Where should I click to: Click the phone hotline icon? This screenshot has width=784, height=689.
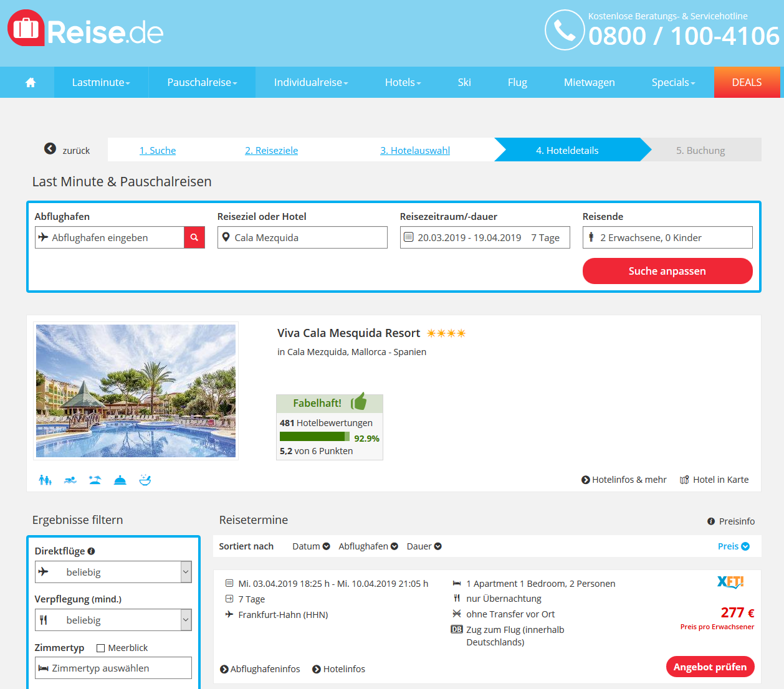point(565,30)
